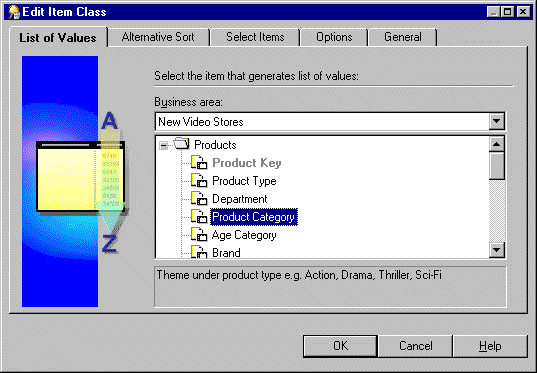Confirm with the OK button
This screenshot has height=373, width=537.
(340, 346)
